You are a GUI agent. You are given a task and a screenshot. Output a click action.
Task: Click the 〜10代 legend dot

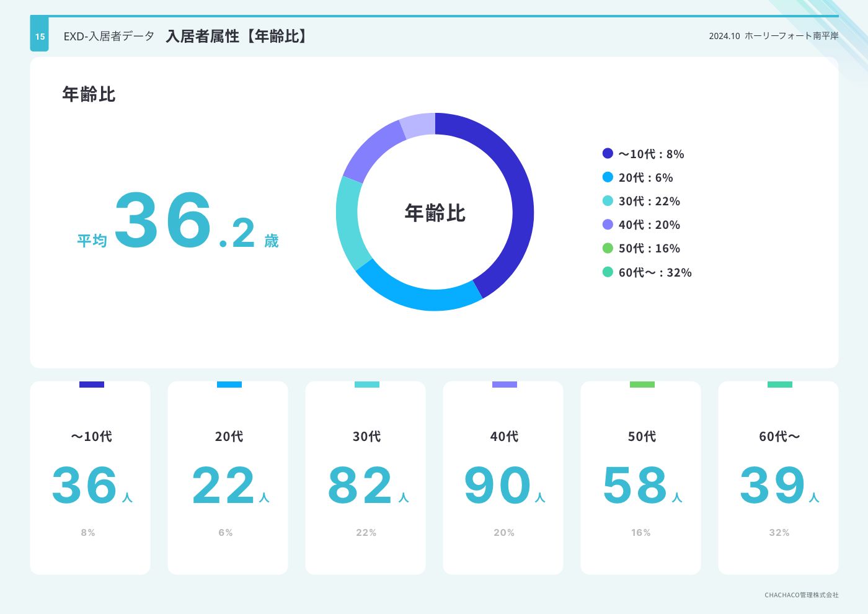coord(608,153)
